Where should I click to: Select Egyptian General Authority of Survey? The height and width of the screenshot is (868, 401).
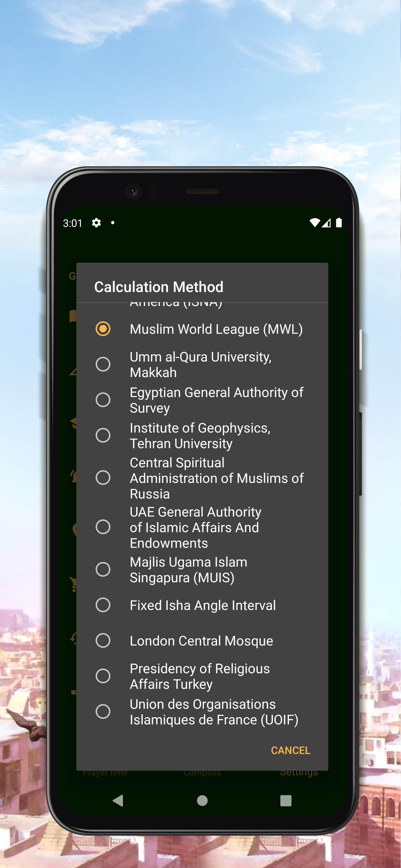[x=202, y=400]
